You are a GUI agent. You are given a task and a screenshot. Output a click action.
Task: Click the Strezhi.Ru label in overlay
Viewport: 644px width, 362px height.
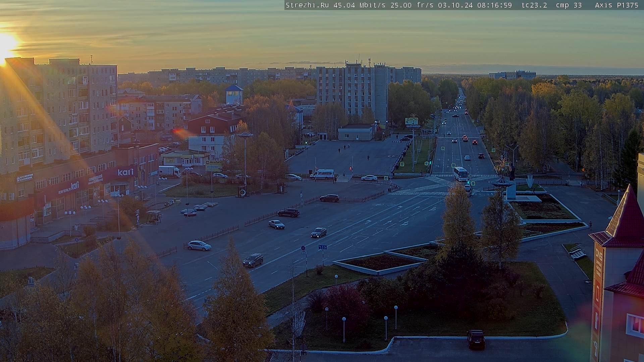coord(307,5)
